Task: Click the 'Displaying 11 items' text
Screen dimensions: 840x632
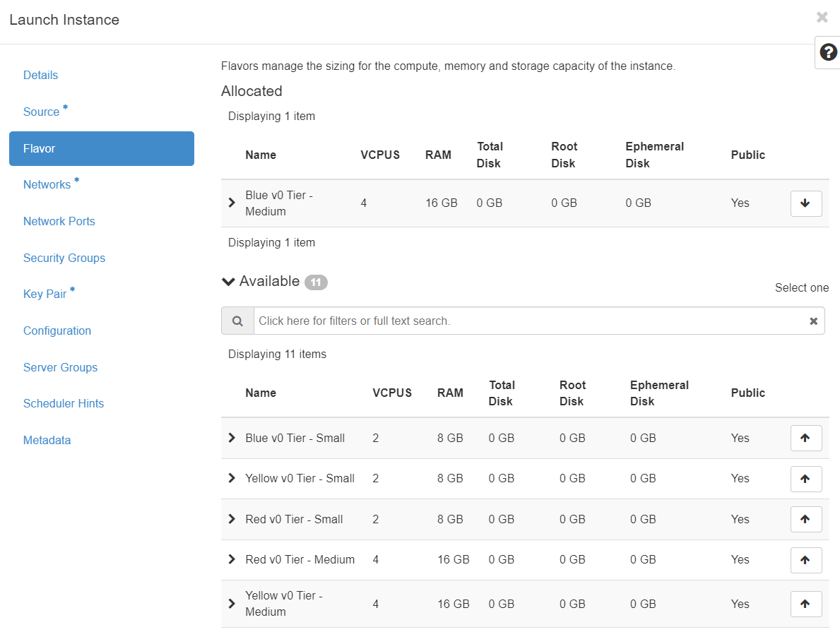Action: coord(277,354)
